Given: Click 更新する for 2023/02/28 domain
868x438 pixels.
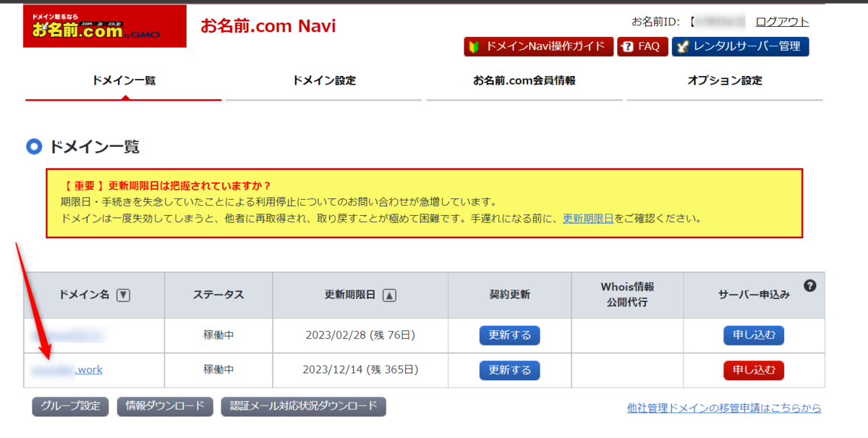Looking at the screenshot, I should point(509,336).
